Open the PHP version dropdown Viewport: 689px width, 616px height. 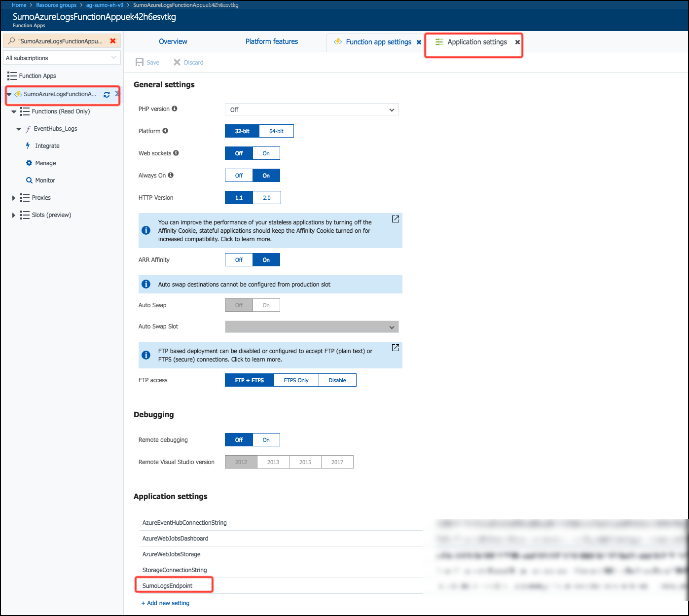coord(311,109)
